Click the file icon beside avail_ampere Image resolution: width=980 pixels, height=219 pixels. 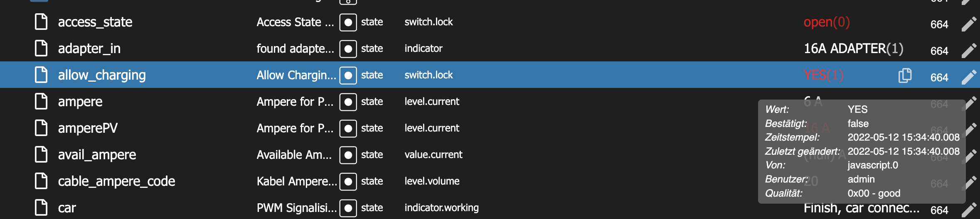click(x=41, y=154)
